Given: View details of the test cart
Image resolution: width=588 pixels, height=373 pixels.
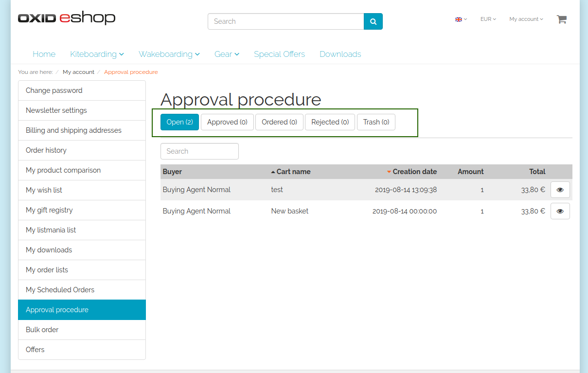Looking at the screenshot, I should click(560, 190).
